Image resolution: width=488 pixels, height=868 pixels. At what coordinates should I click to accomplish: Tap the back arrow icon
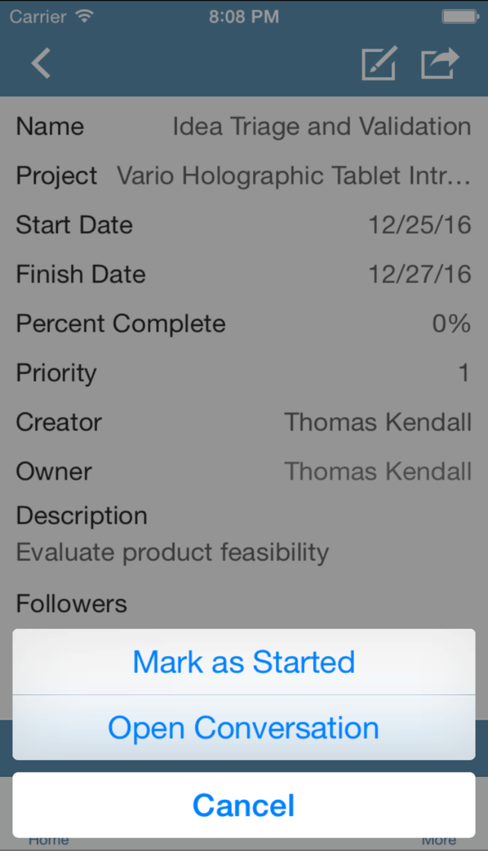pyautogui.click(x=41, y=63)
